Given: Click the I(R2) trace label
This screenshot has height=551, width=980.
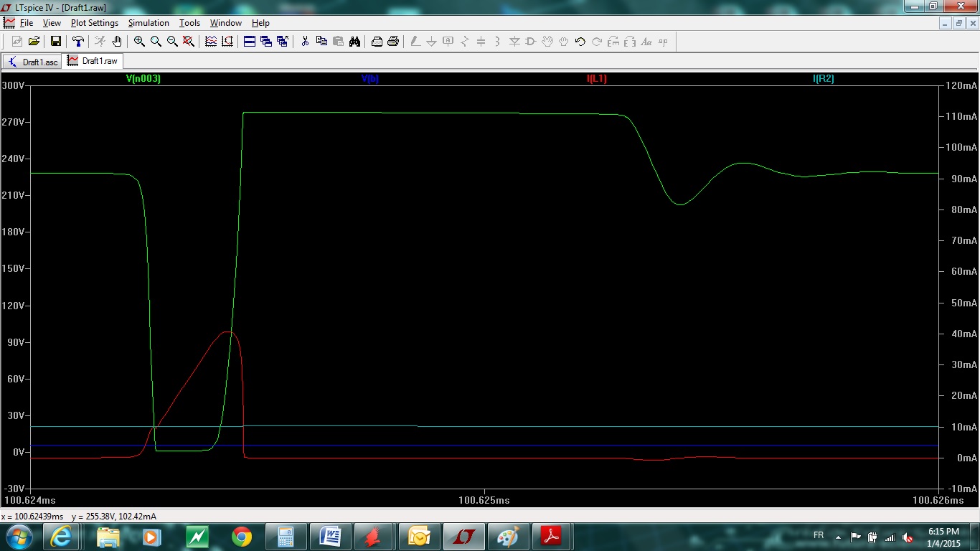Looking at the screenshot, I should (824, 79).
